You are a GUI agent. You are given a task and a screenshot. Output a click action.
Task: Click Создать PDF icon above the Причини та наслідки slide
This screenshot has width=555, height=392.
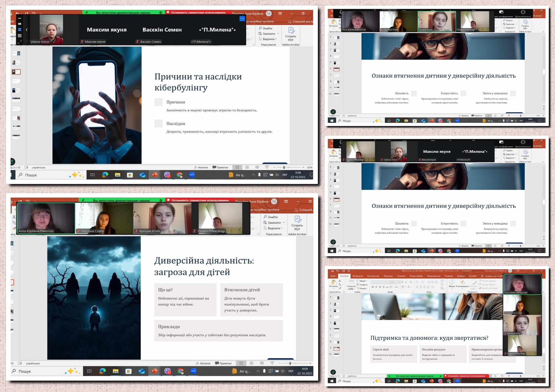point(291,31)
